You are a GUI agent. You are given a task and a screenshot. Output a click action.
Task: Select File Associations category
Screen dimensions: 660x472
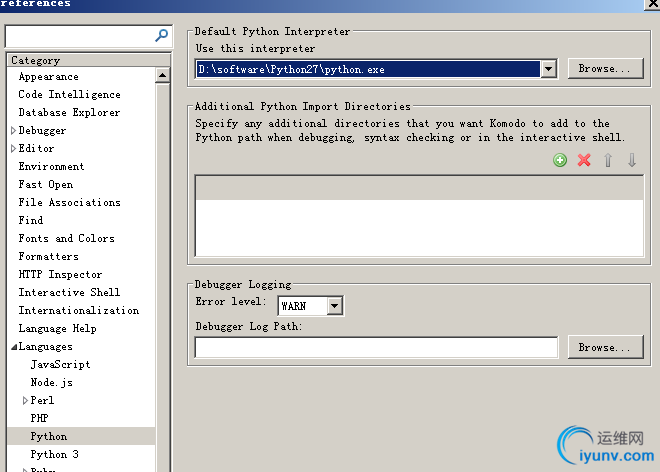69,203
